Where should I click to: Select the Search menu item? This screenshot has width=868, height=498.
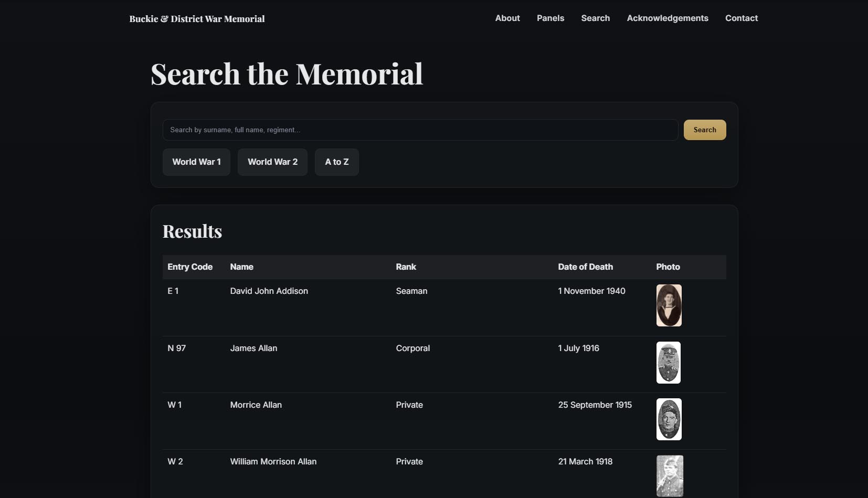coord(595,18)
